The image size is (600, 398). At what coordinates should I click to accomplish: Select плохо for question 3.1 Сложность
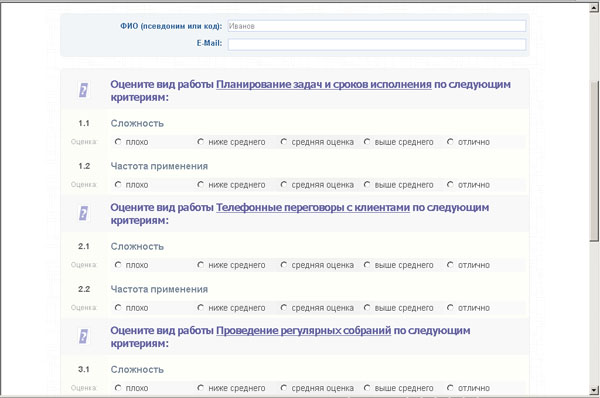pos(118,388)
